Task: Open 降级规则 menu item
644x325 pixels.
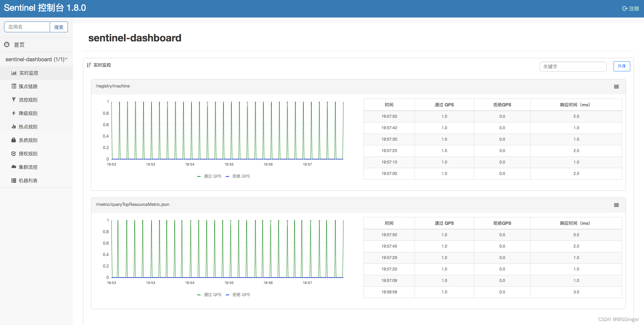Action: click(x=36, y=113)
